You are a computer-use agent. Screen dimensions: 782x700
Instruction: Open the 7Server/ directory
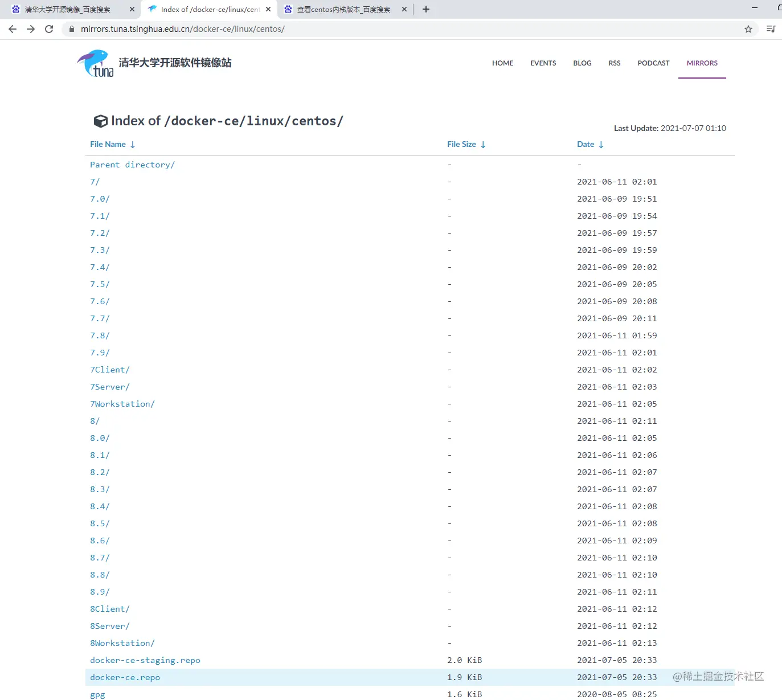tap(110, 387)
